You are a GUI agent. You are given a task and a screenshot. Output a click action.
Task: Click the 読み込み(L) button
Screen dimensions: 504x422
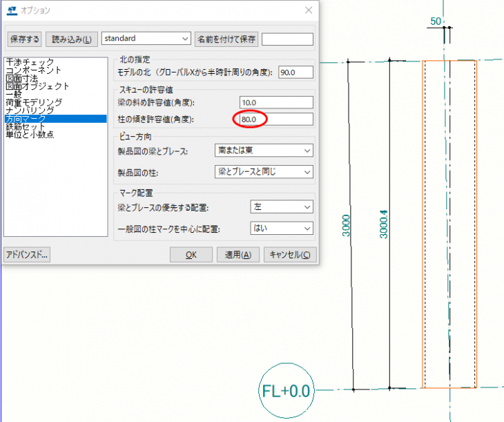pyautogui.click(x=72, y=39)
